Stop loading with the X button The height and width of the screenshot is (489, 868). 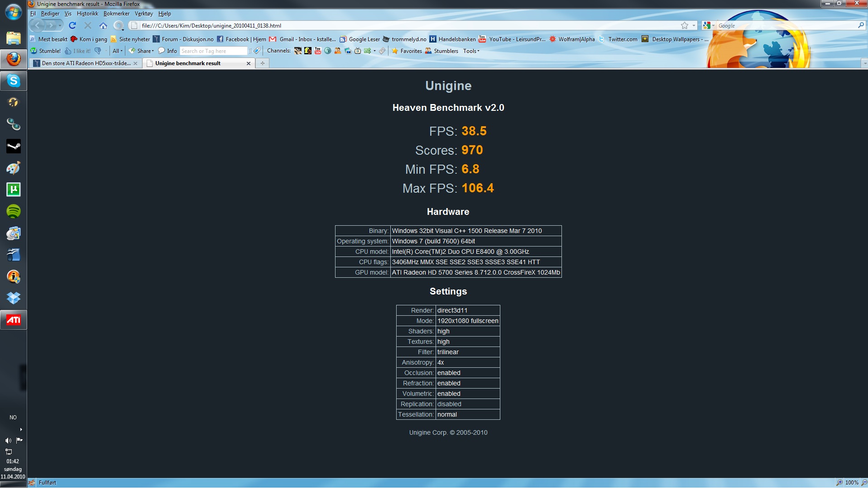coord(88,25)
